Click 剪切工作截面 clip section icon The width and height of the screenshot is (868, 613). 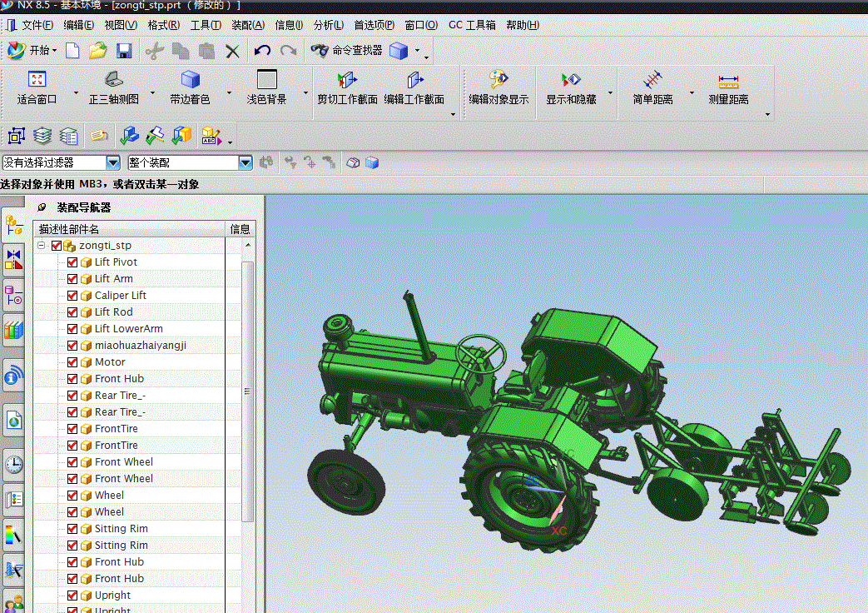pyautogui.click(x=347, y=80)
